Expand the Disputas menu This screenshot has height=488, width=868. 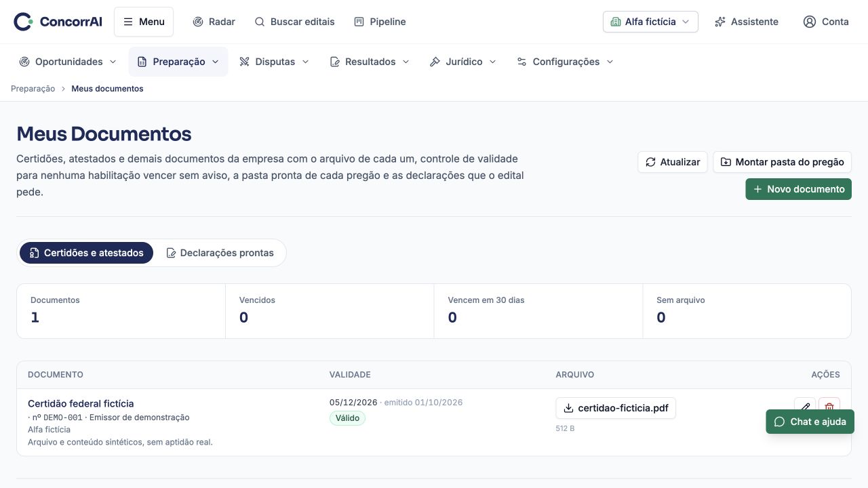pyautogui.click(x=275, y=62)
